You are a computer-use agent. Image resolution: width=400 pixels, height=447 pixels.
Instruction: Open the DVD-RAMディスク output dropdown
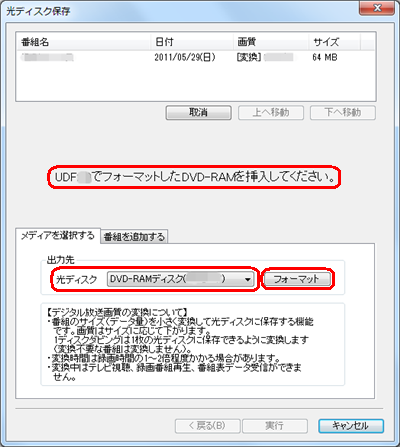pyautogui.click(x=180, y=279)
